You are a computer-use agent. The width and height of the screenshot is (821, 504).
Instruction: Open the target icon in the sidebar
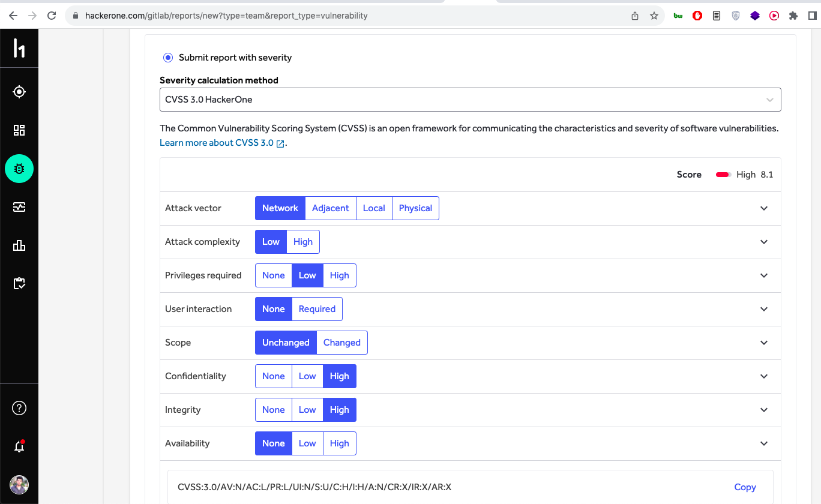tap(19, 92)
